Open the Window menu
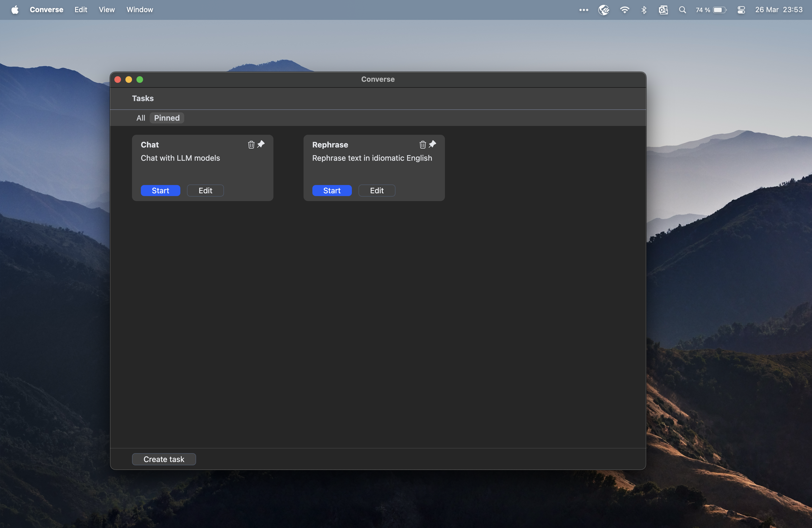Screen dimensions: 812x528 [x=140, y=10]
